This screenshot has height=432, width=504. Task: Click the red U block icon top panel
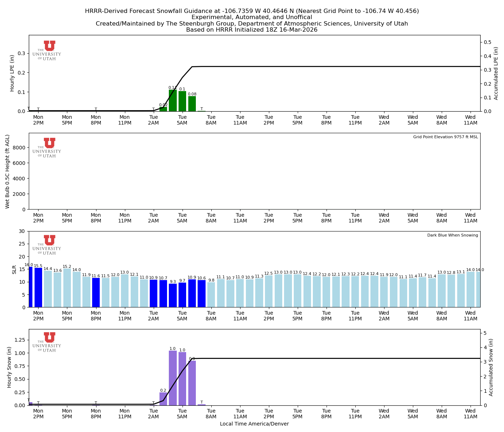(x=49, y=46)
